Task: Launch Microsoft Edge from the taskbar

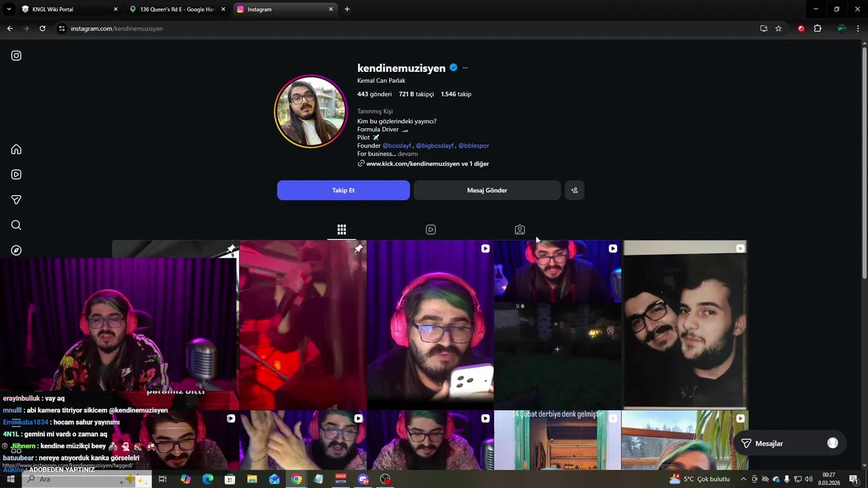Action: [208, 479]
